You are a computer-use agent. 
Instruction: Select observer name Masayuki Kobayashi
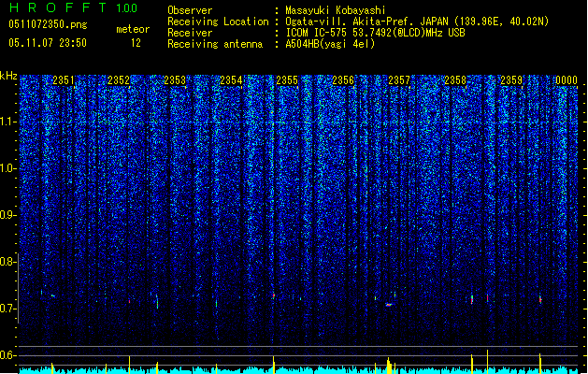(x=336, y=10)
